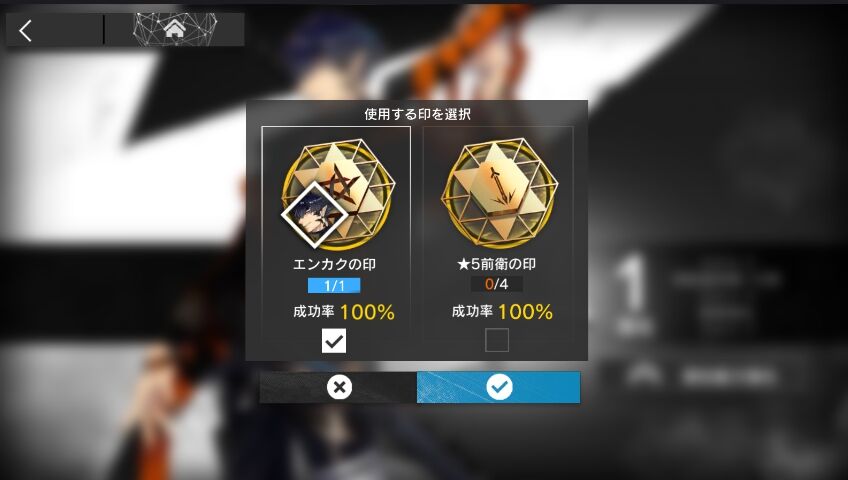The image size is (848, 480).
Task: Select the エンカクの印 label text
Action: (334, 264)
